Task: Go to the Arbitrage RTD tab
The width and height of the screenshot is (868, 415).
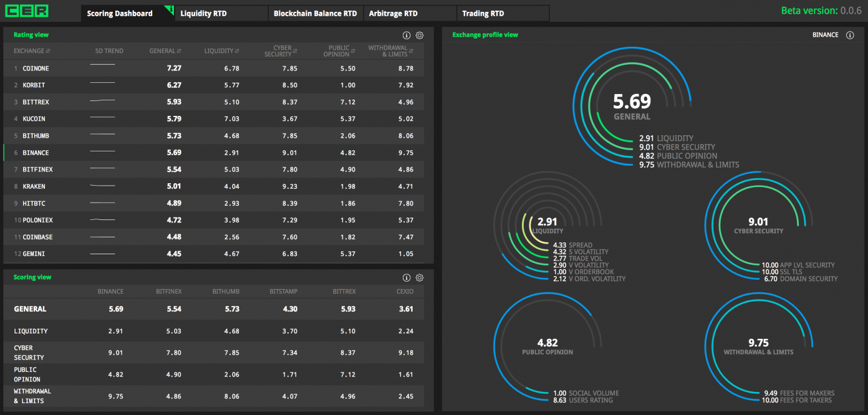Action: (x=409, y=14)
